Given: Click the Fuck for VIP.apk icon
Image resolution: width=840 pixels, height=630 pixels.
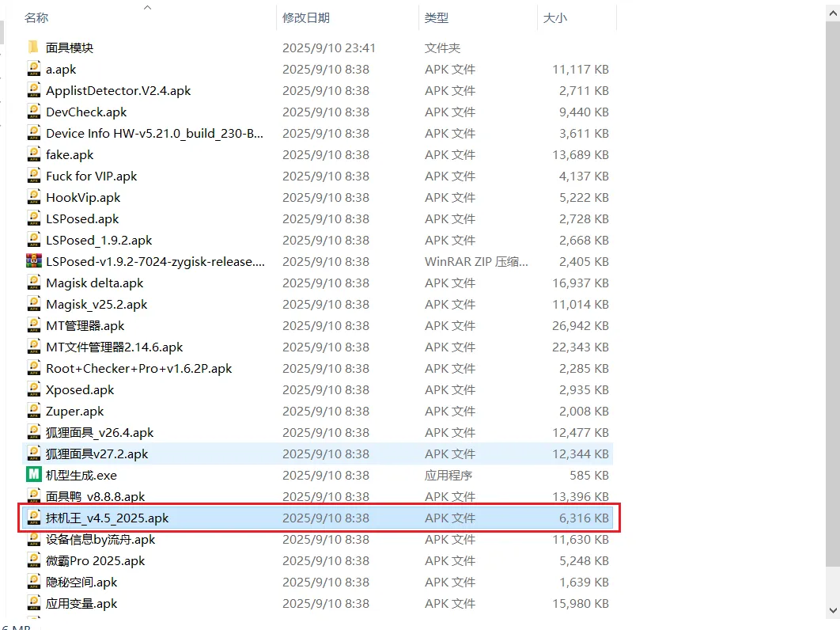Looking at the screenshot, I should (x=33, y=176).
